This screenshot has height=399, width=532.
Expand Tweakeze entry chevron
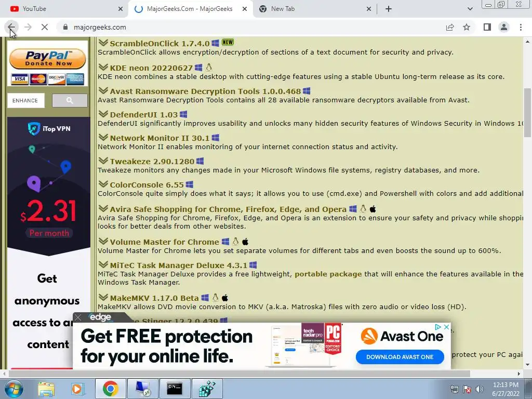pos(103,161)
